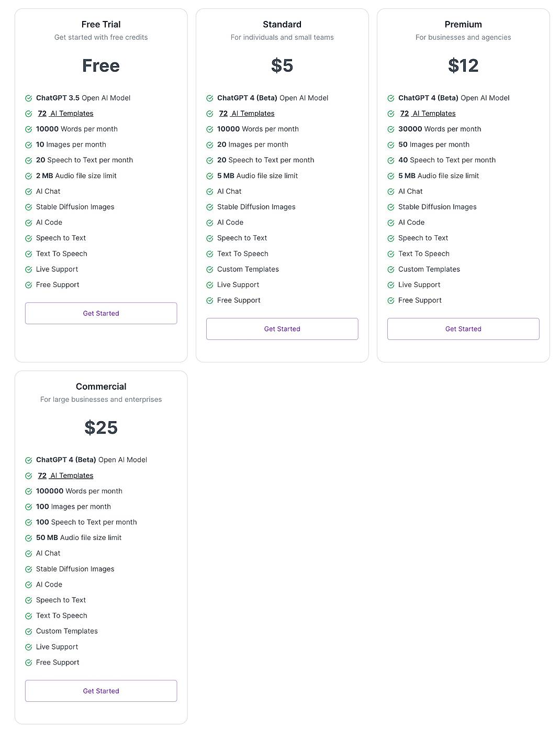Click the check icon beside Custom Templates in Commercial

[29, 631]
